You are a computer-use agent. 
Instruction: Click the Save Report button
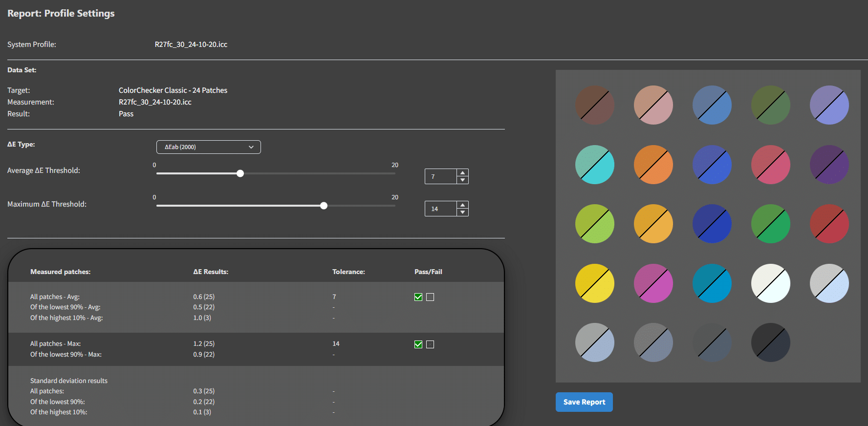click(584, 402)
